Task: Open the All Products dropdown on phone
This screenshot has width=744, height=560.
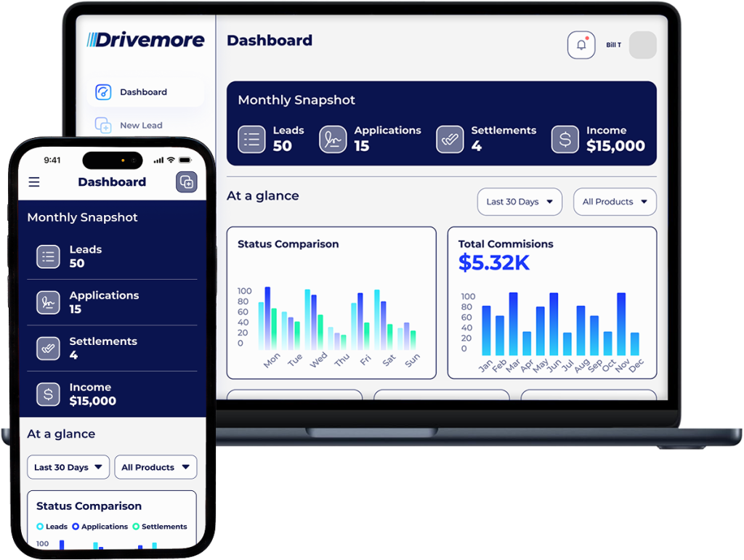Action: pos(155,467)
